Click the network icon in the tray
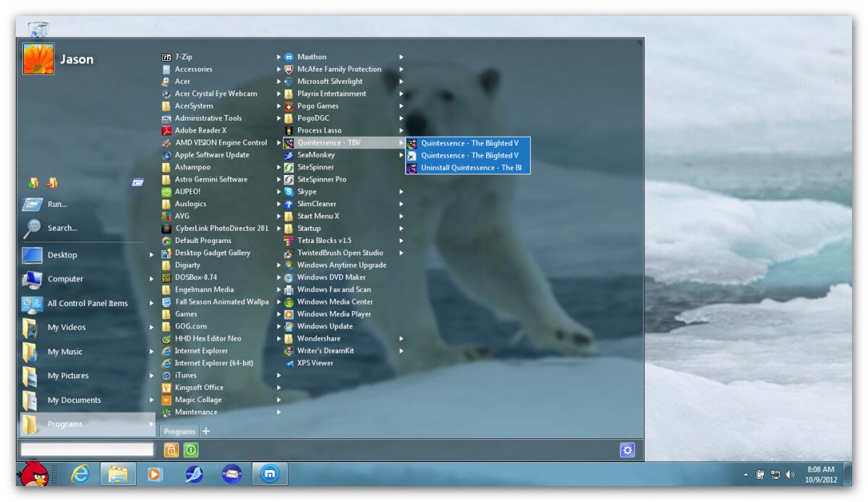Image resolution: width=868 pixels, height=502 pixels. [775, 475]
